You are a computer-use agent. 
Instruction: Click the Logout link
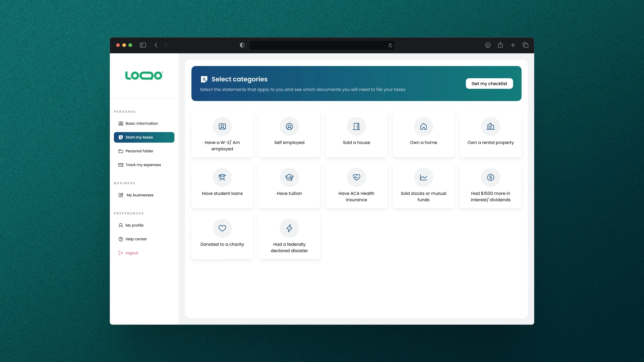[131, 253]
